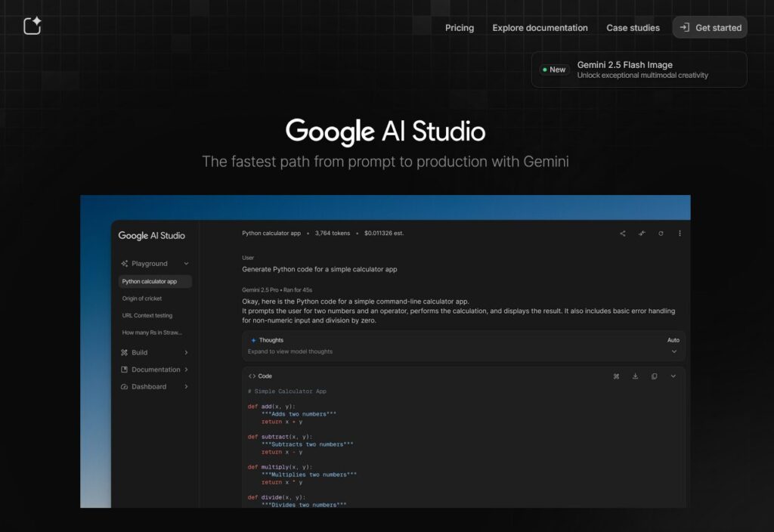The width and height of the screenshot is (774, 532).
Task: Click the Build tools icon
Action: tap(125, 352)
